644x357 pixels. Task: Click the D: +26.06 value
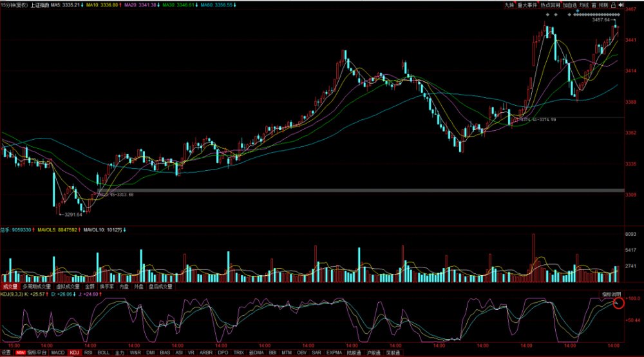click(63, 294)
